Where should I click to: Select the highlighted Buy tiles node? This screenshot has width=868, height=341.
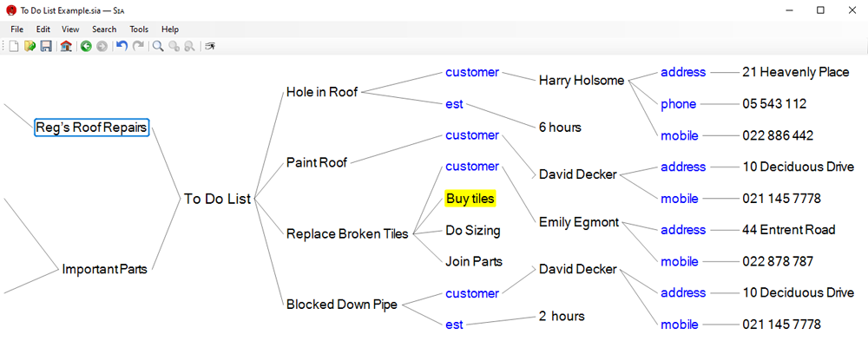tap(470, 199)
